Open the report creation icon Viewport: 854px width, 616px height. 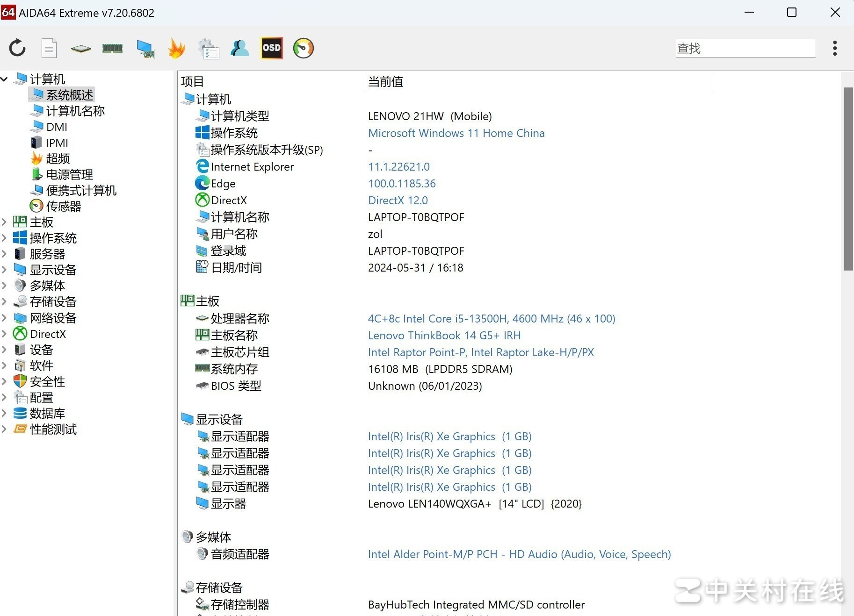point(49,48)
